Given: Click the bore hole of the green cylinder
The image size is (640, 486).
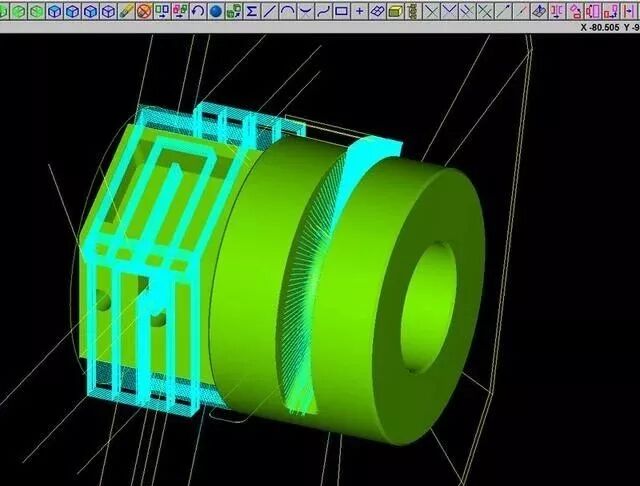Looking at the screenshot, I should pyautogui.click(x=429, y=307).
